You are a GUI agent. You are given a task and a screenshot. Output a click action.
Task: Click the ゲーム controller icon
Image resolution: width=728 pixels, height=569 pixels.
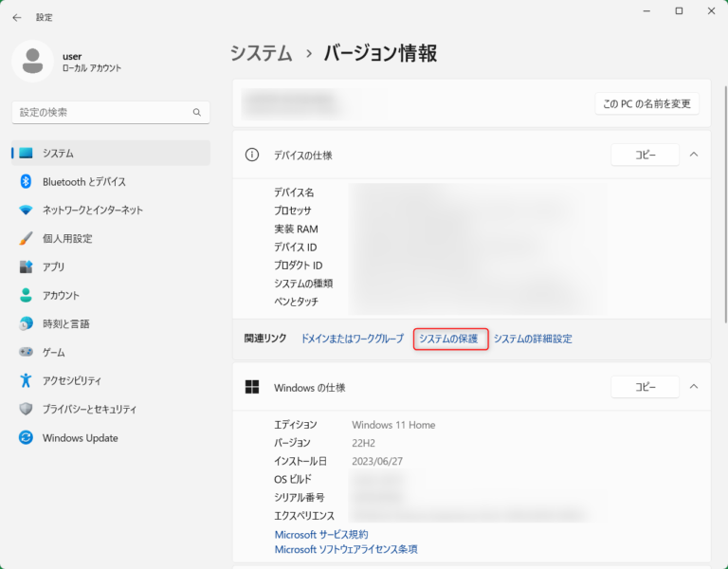click(x=27, y=352)
